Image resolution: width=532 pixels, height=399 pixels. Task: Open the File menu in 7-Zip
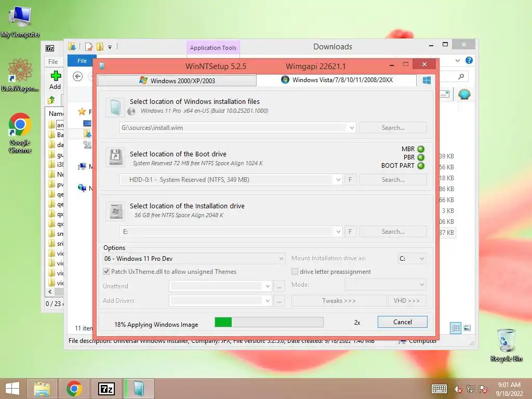pyautogui.click(x=53, y=61)
